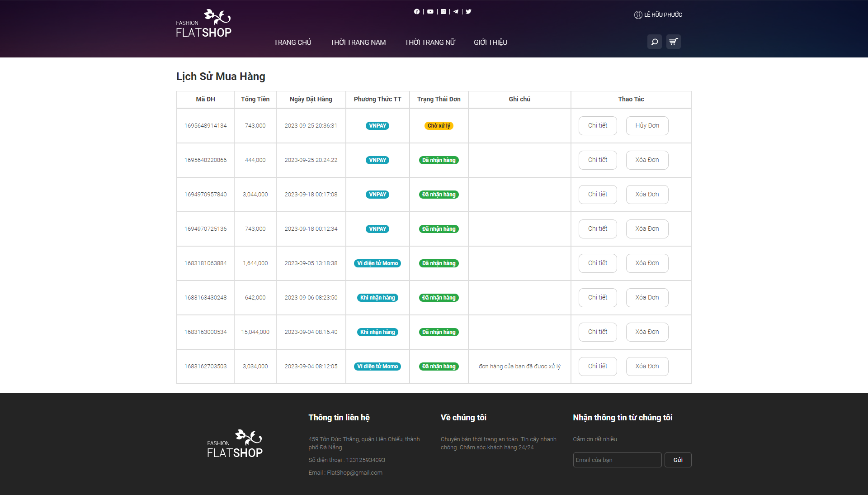Open the YouTube social icon
Image resolution: width=868 pixels, height=495 pixels.
point(430,12)
